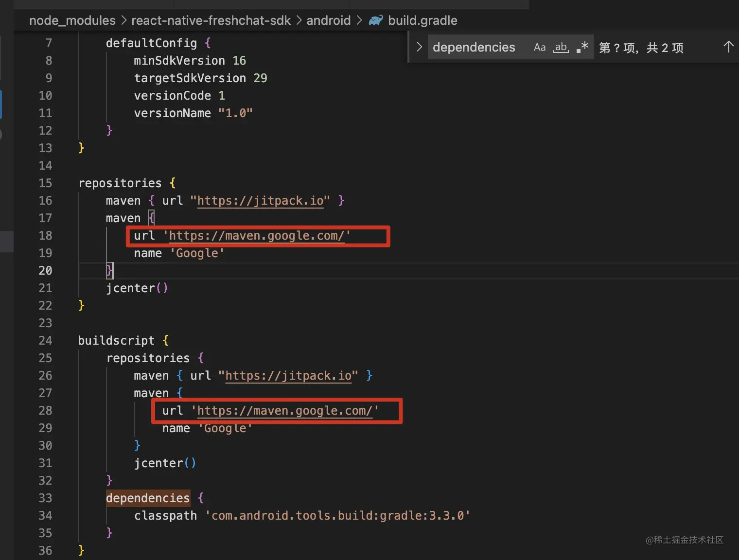Toggle Match Case (Aa) in find widget
The image size is (739, 560).
[540, 47]
